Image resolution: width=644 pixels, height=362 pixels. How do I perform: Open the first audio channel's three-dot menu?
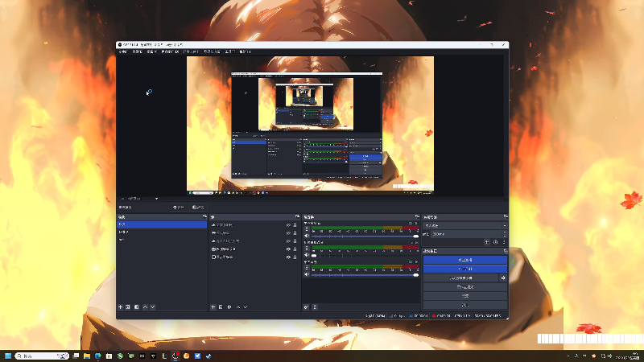tap(307, 229)
